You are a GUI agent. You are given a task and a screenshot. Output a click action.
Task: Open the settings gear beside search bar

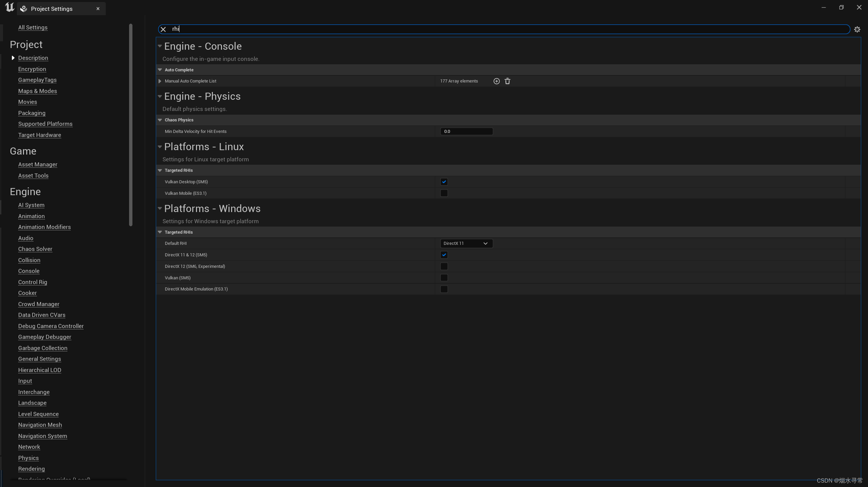pos(857,29)
